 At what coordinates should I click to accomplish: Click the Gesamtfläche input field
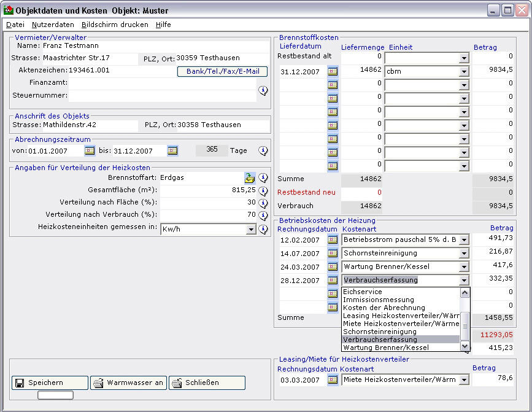(x=208, y=190)
